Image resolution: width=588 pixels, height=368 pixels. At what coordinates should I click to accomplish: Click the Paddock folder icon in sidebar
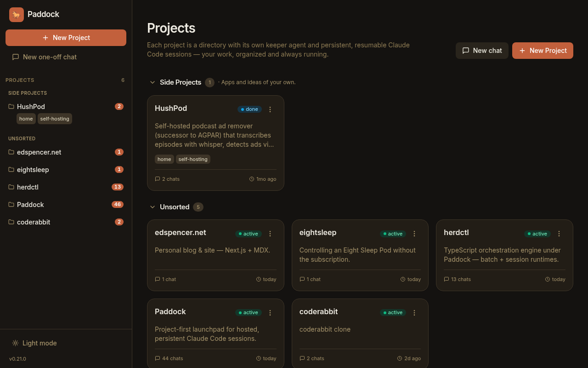pos(11,204)
